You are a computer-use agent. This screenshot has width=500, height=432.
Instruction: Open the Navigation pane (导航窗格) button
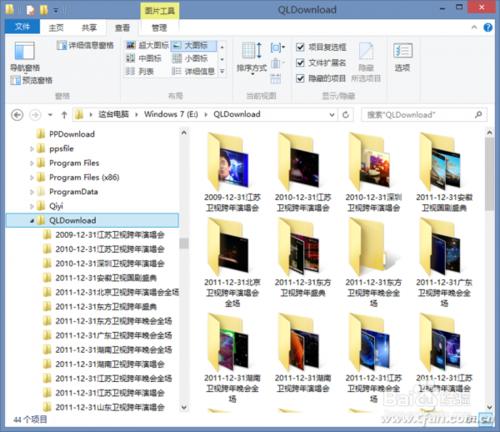[24, 57]
